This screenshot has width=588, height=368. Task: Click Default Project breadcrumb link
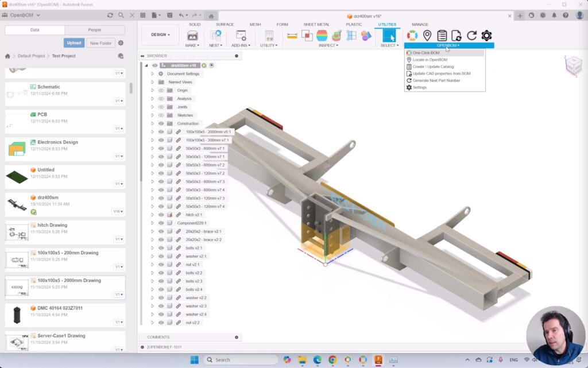[31, 56]
